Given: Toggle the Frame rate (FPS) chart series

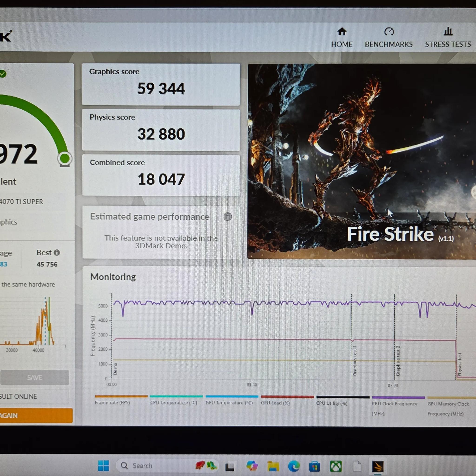Looking at the screenshot, I should click(121, 400).
